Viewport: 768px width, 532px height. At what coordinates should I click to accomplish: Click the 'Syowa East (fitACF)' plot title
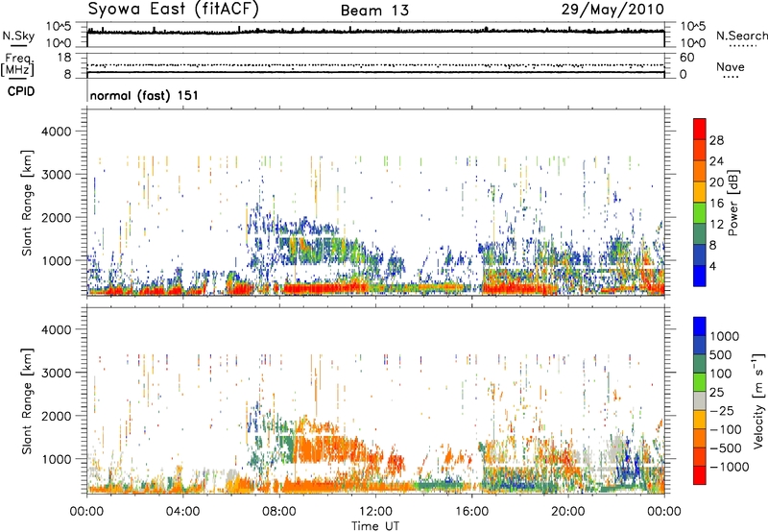pyautogui.click(x=174, y=9)
